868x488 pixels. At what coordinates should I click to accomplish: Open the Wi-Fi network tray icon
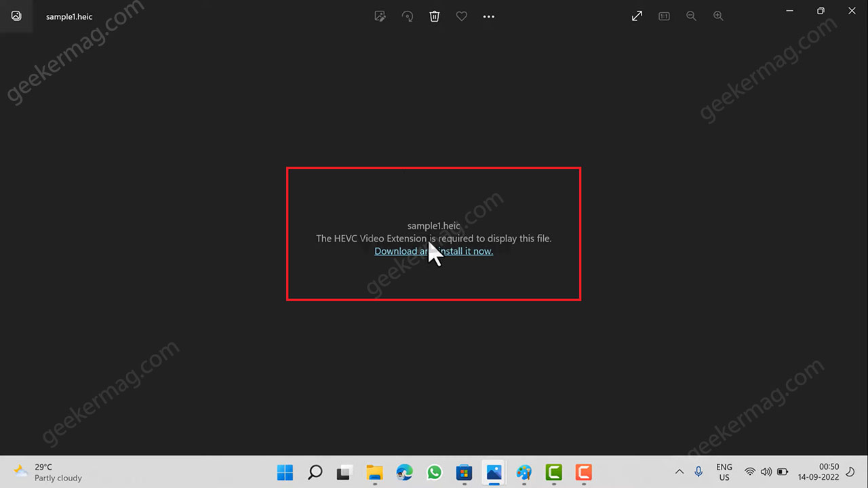pyautogui.click(x=750, y=472)
